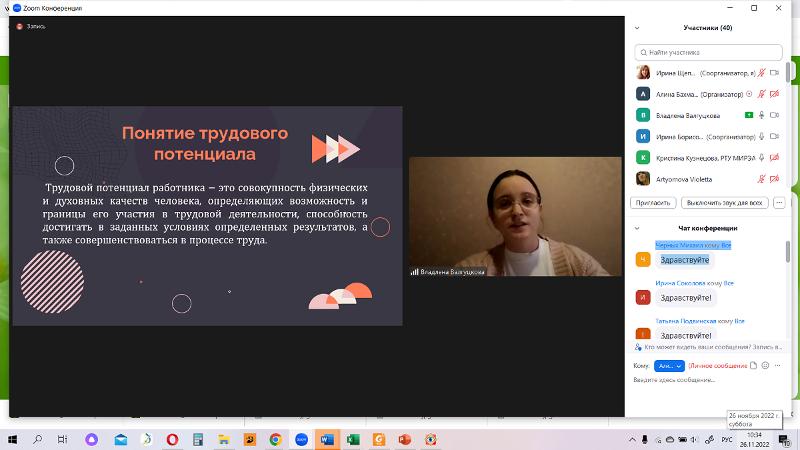The image size is (800, 450).
Task: Toggle Ирина Щеп's muted microphone icon
Action: click(x=761, y=73)
